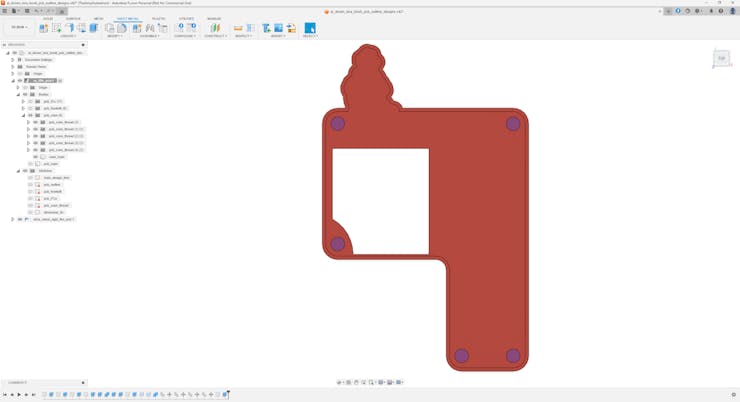
Task: Jump timeline to the end
Action: (34, 394)
